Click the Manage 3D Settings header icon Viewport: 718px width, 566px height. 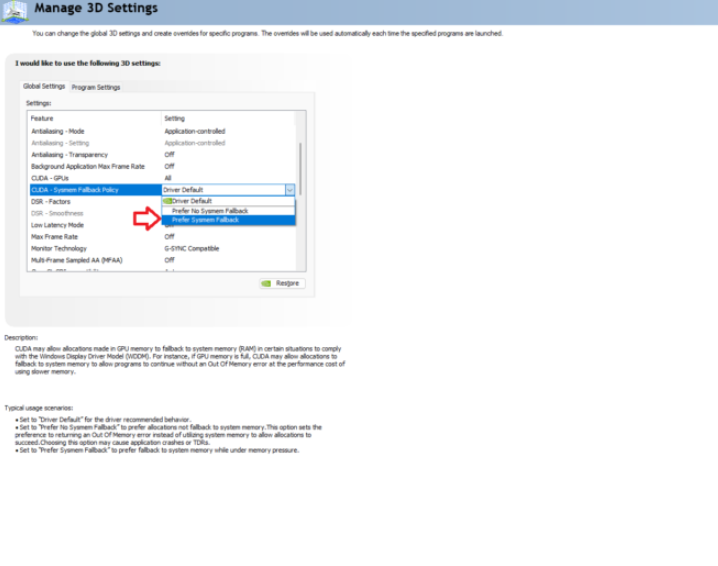click(x=15, y=11)
